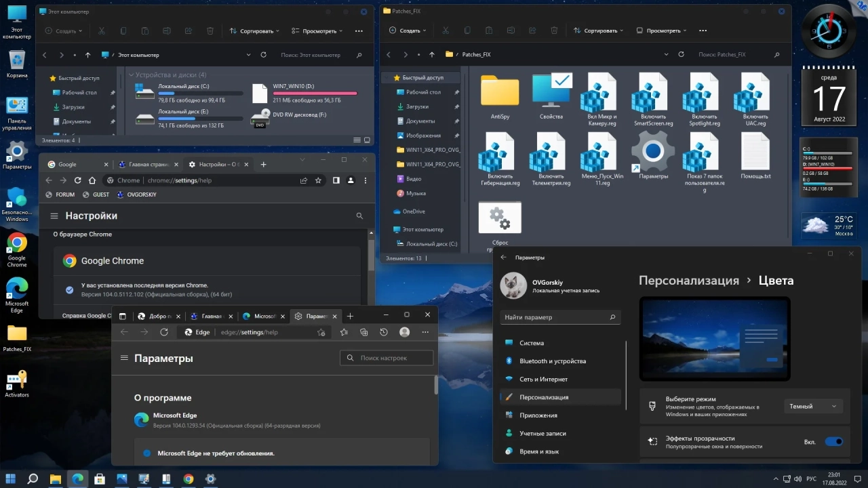Screen dimensions: 868x488
Task: Refresh the page in the Edge window
Action: (163, 332)
